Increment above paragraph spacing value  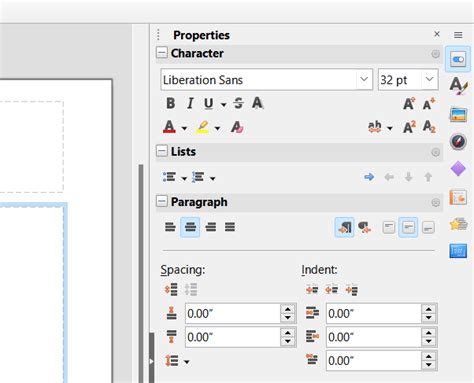pyautogui.click(x=288, y=309)
